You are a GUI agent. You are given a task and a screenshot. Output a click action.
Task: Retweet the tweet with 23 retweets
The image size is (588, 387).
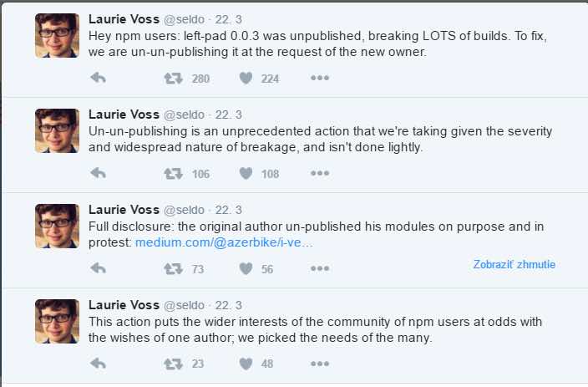[x=173, y=364]
